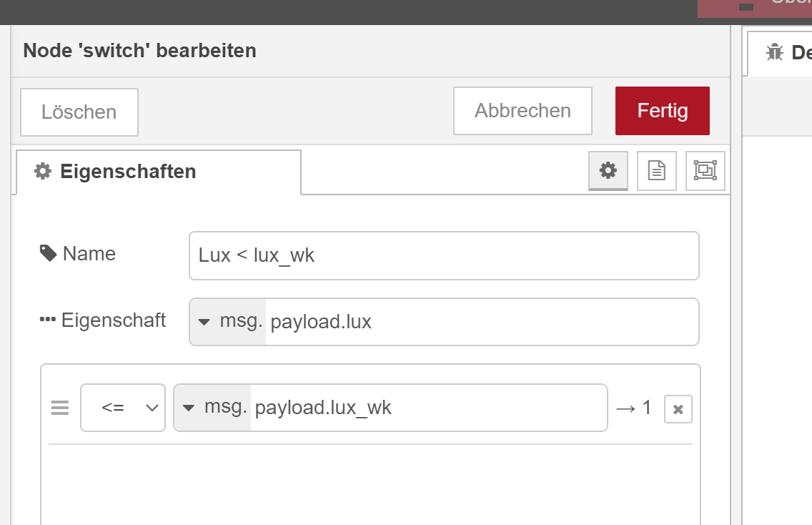812x525 pixels.
Task: Click the payload.lux_wk rule value input
Action: pos(429,408)
